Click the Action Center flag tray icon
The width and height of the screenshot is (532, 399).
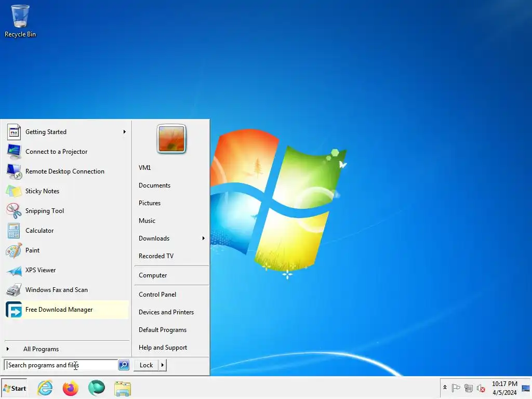[456, 388]
